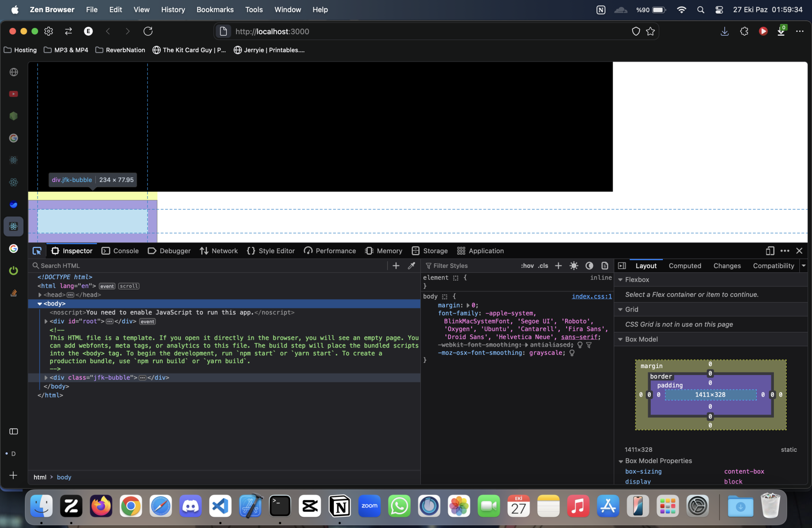This screenshot has width=812, height=528.
Task: Toggle the .cls class panel
Action: click(x=543, y=265)
